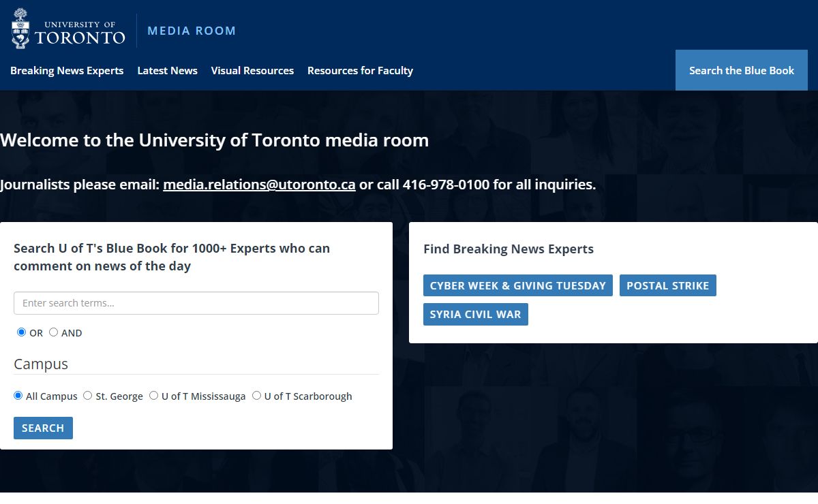Click the blue SEARCH button
The image size is (818, 504).
point(43,428)
